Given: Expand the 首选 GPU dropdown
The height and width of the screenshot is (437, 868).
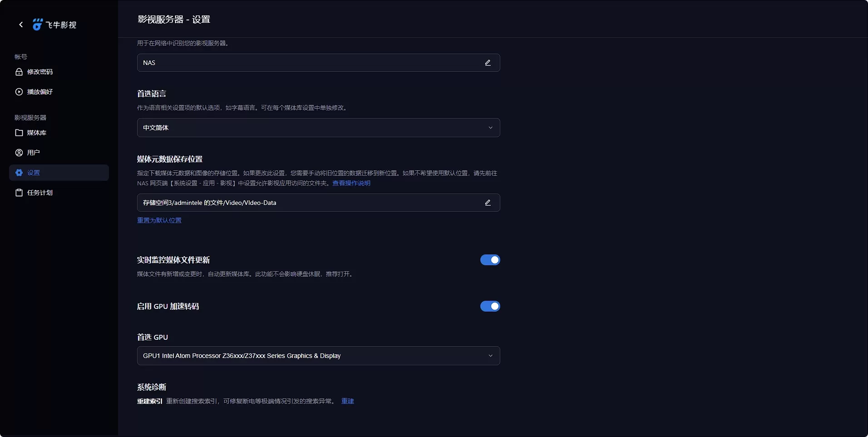Looking at the screenshot, I should point(319,356).
